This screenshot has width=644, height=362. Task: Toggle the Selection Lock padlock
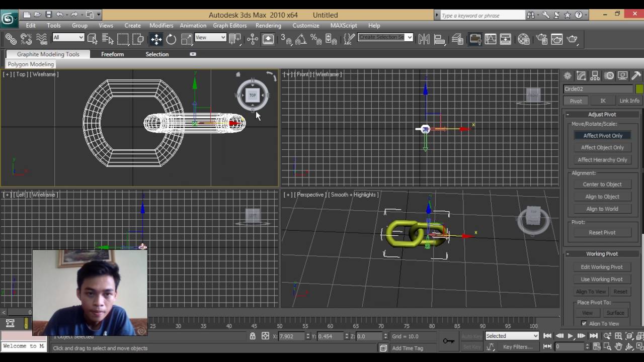click(253, 336)
